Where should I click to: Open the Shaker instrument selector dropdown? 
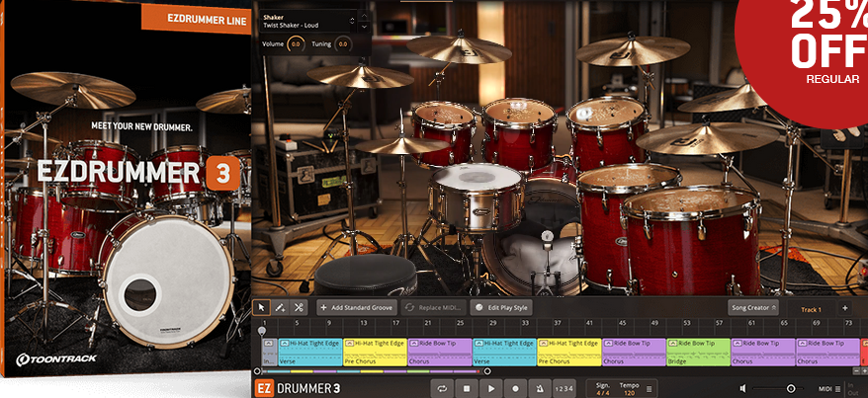point(307,21)
